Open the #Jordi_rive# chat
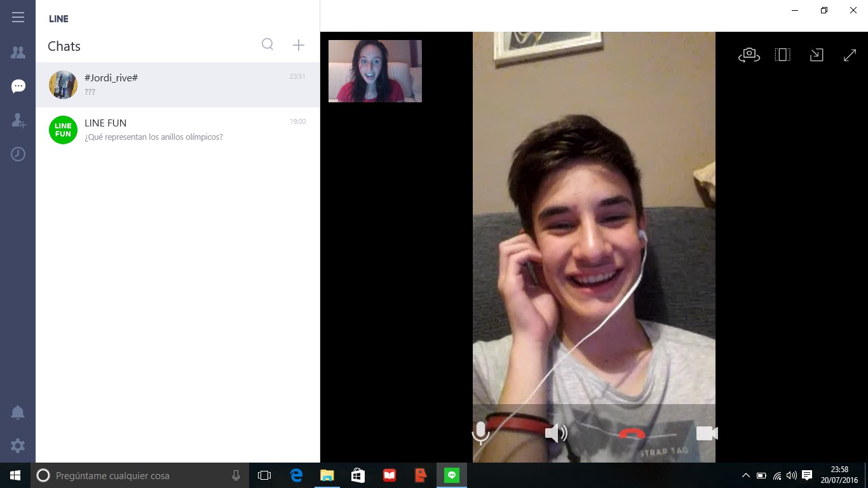This screenshot has width=868, height=488. coord(178,85)
